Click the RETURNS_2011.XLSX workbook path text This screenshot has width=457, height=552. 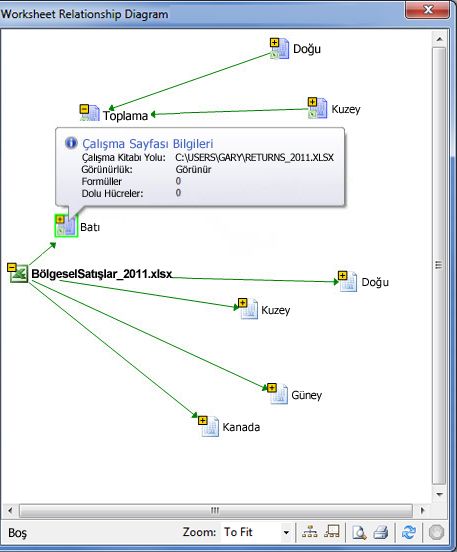pos(254,157)
